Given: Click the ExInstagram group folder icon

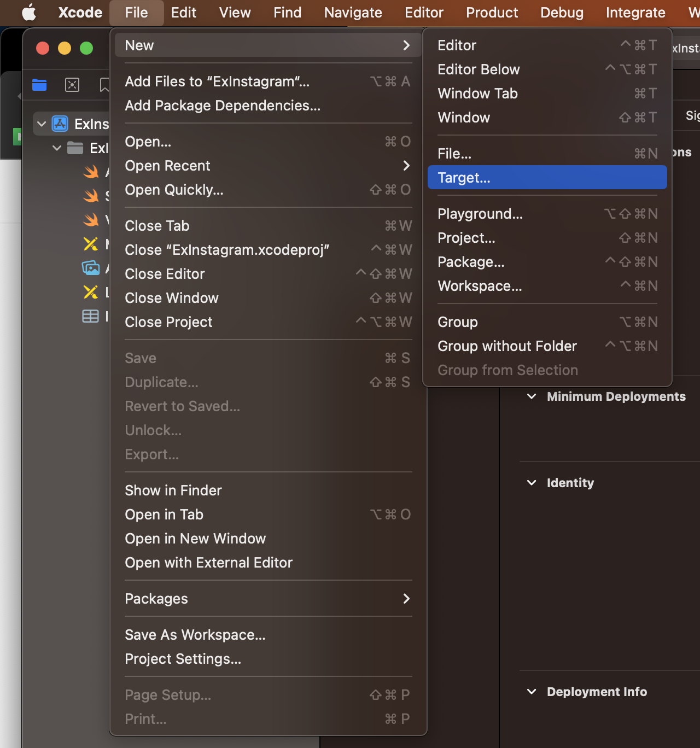Looking at the screenshot, I should pyautogui.click(x=75, y=148).
